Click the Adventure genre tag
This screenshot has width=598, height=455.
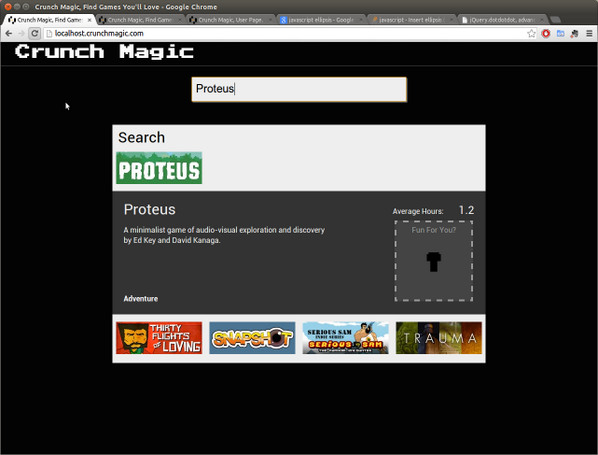[141, 299]
